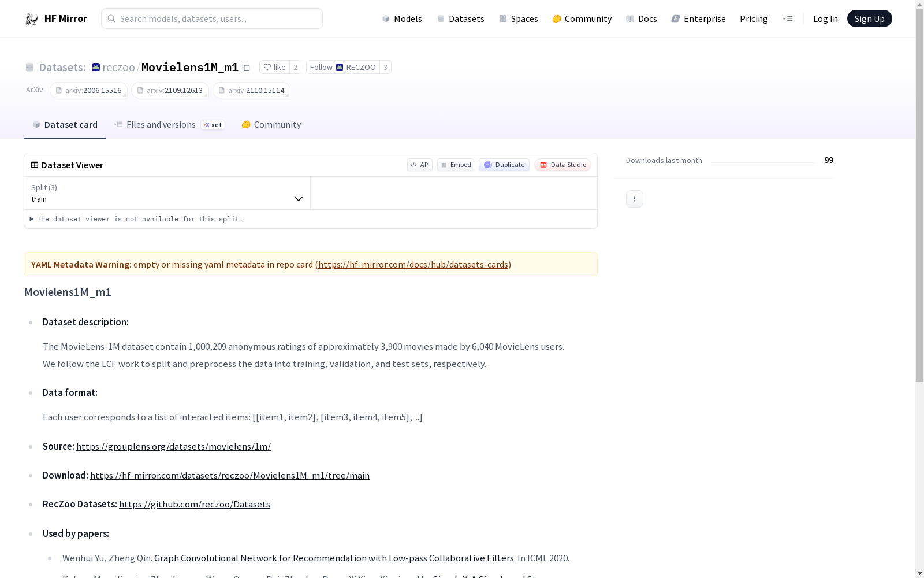This screenshot has width=924, height=578.
Task: Click the Movielens1M_m1 card heading
Action: tap(68, 292)
